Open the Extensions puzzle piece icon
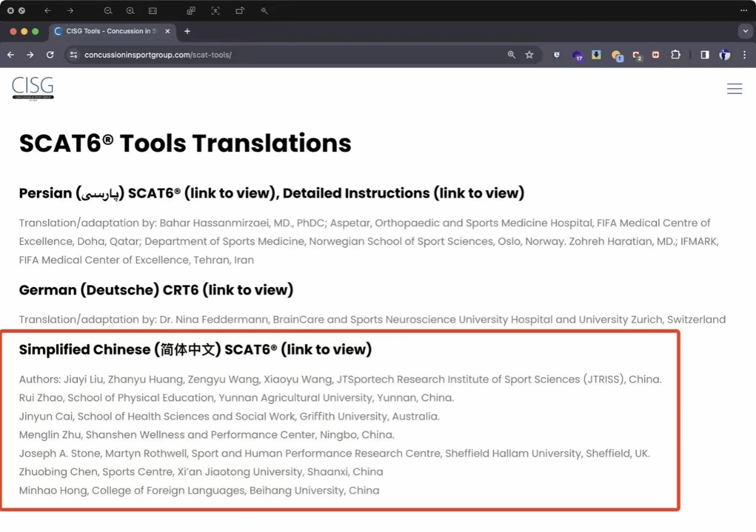756x532 pixels. tap(676, 55)
